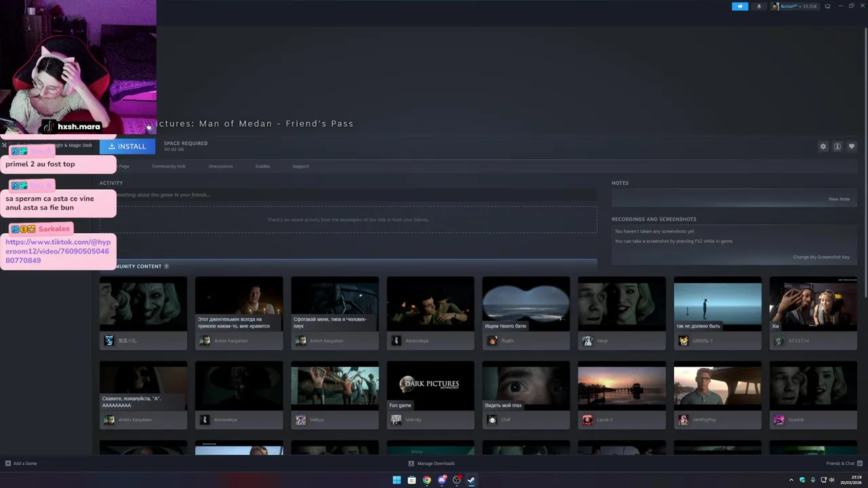Click the Laura author avatar

coord(587,420)
